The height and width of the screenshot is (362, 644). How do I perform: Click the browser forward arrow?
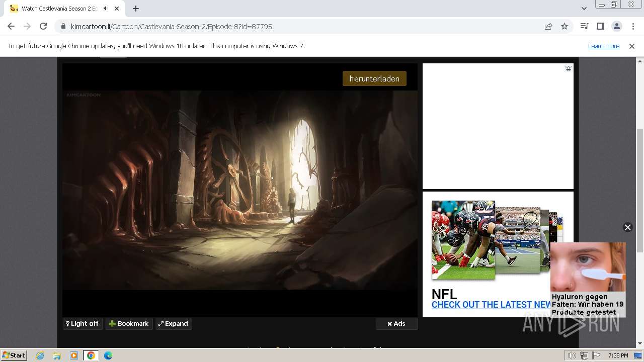point(27,26)
